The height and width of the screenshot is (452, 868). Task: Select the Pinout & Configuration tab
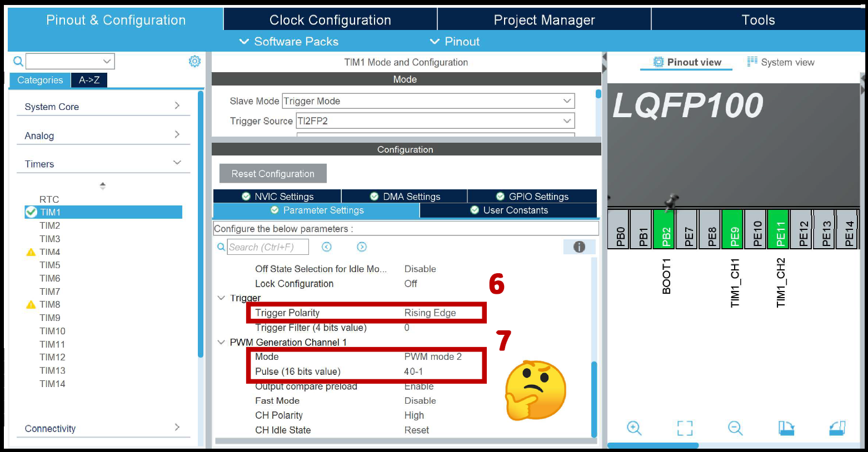coord(116,20)
